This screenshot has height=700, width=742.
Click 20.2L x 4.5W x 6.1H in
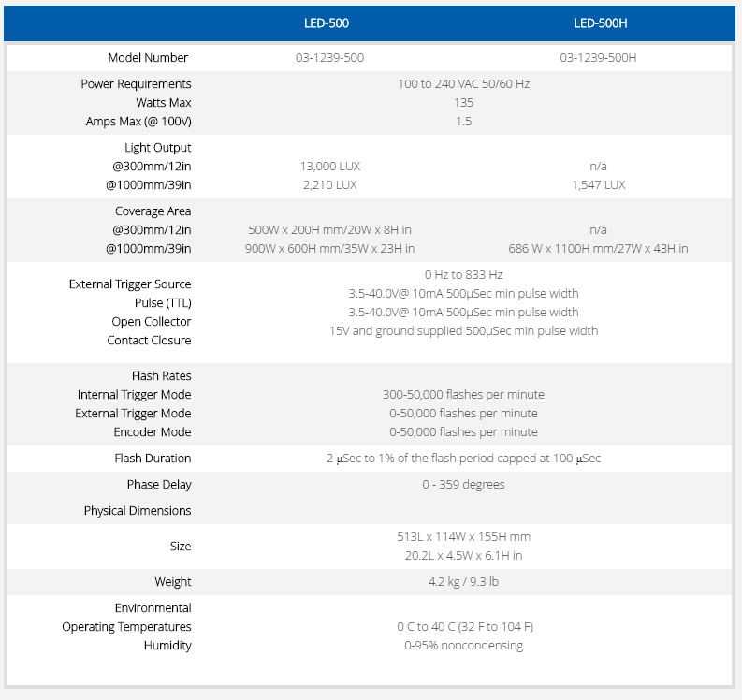464,556
